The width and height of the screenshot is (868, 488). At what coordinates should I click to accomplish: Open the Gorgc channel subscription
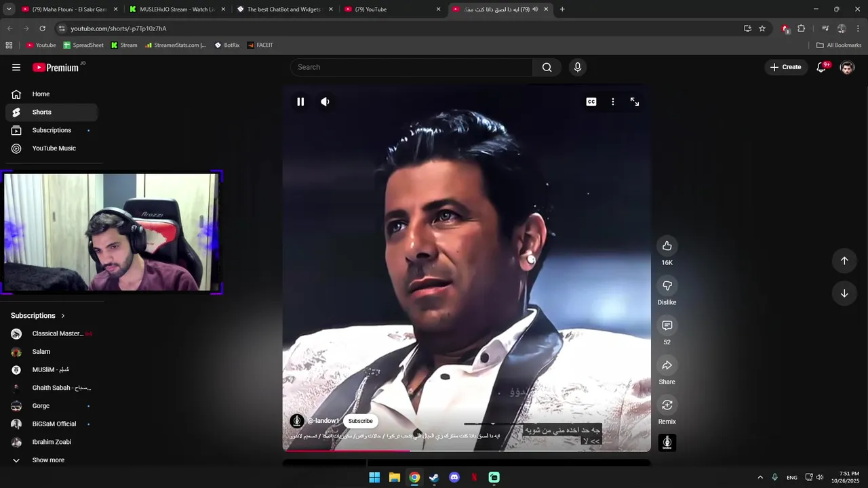tap(52, 406)
